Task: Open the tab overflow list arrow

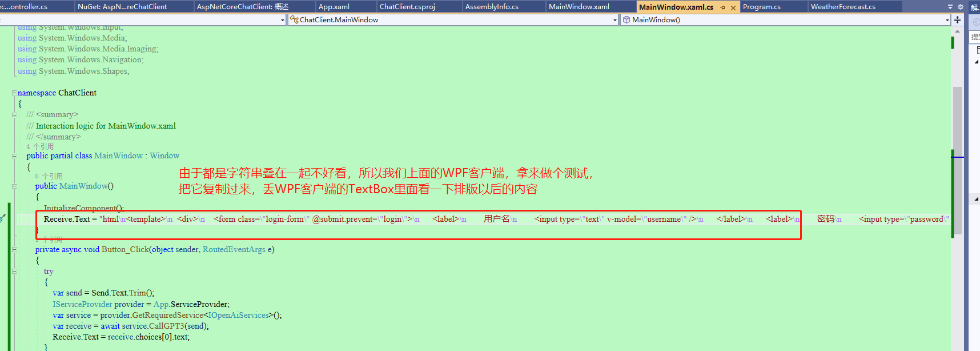Action: click(950, 7)
